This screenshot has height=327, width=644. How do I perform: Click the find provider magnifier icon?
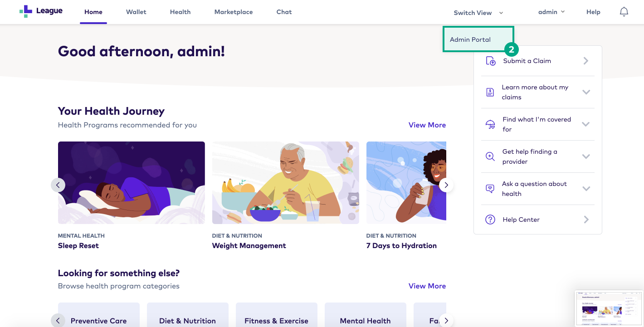click(x=490, y=156)
